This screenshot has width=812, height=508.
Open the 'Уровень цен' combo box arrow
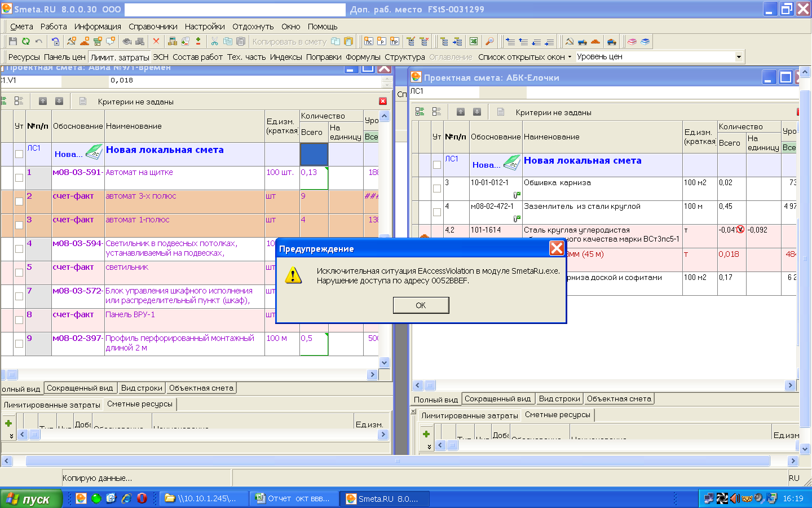click(739, 56)
